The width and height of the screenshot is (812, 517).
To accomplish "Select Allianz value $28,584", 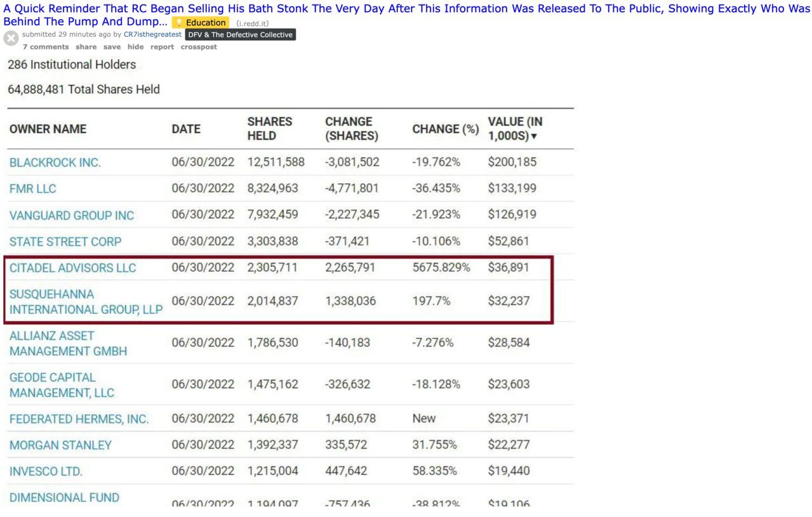I will point(509,343).
